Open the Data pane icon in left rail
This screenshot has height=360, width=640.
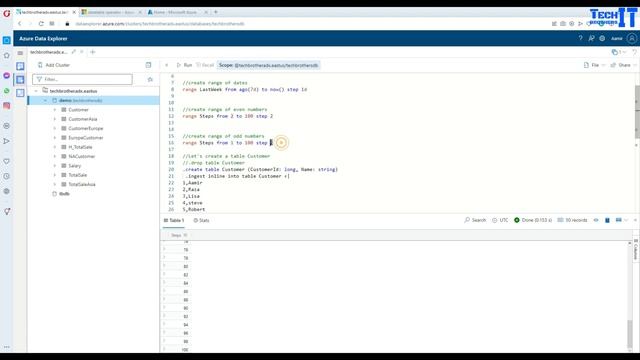click(x=20, y=66)
